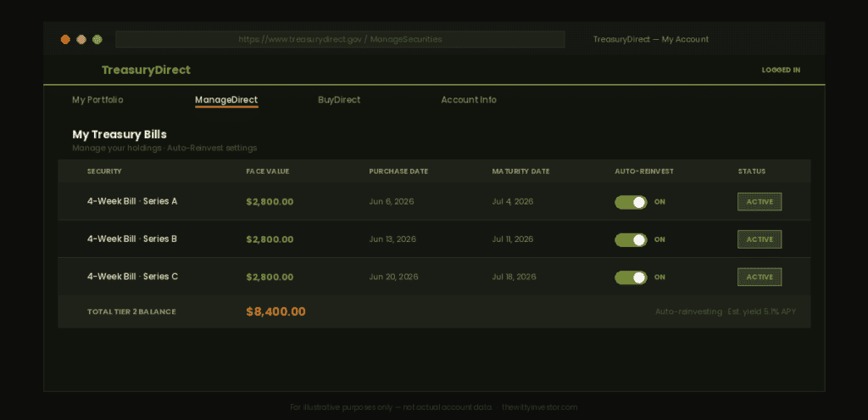
Task: Click Series C face value $2,800.00
Action: [x=270, y=277]
